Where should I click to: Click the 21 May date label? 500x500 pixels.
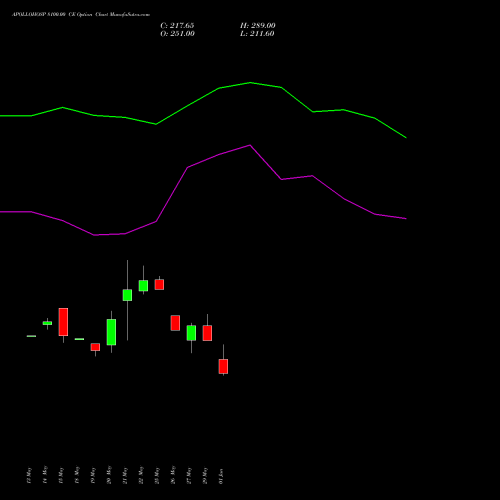tap(125, 475)
